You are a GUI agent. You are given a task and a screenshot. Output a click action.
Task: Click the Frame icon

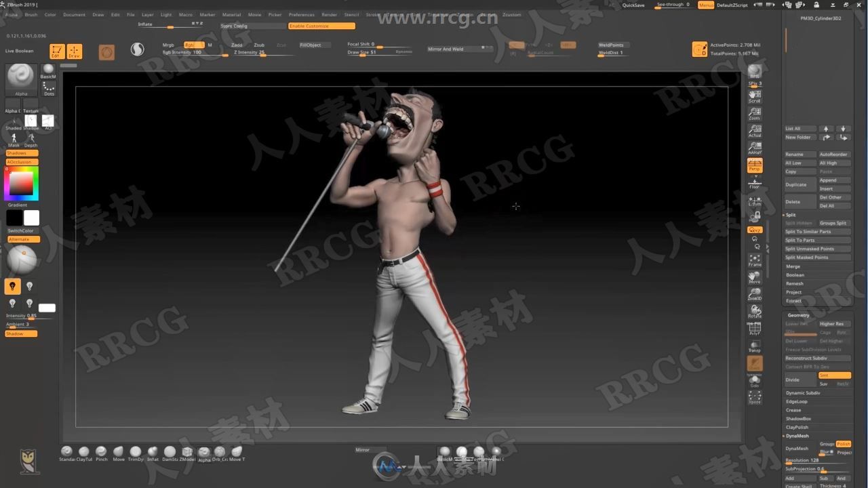click(x=755, y=260)
